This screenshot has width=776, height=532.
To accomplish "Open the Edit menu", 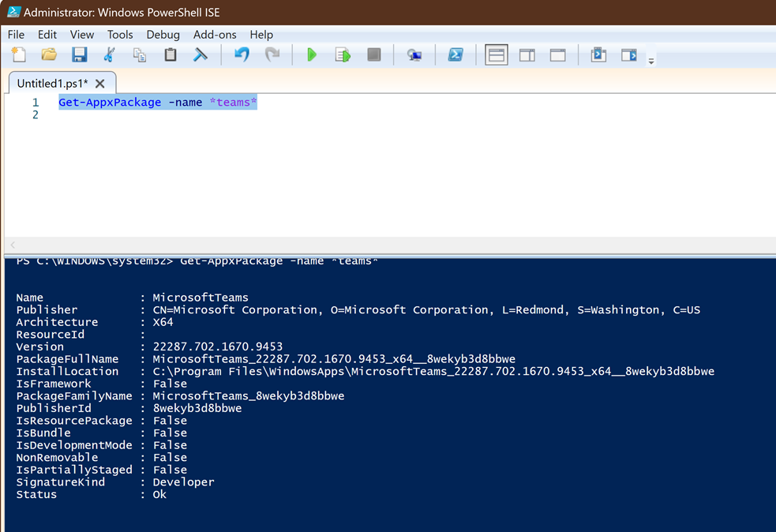I will pos(47,35).
